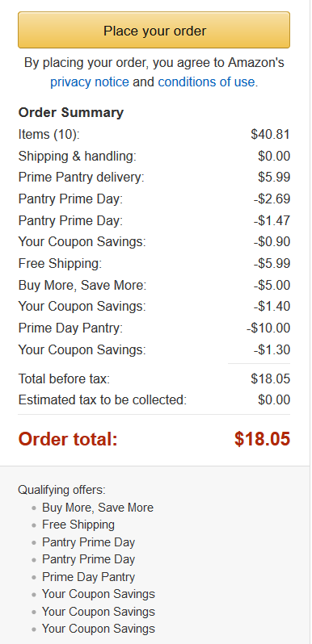Select the Order Summary heading
Image resolution: width=312 pixels, height=644 pixels.
pos(71,112)
